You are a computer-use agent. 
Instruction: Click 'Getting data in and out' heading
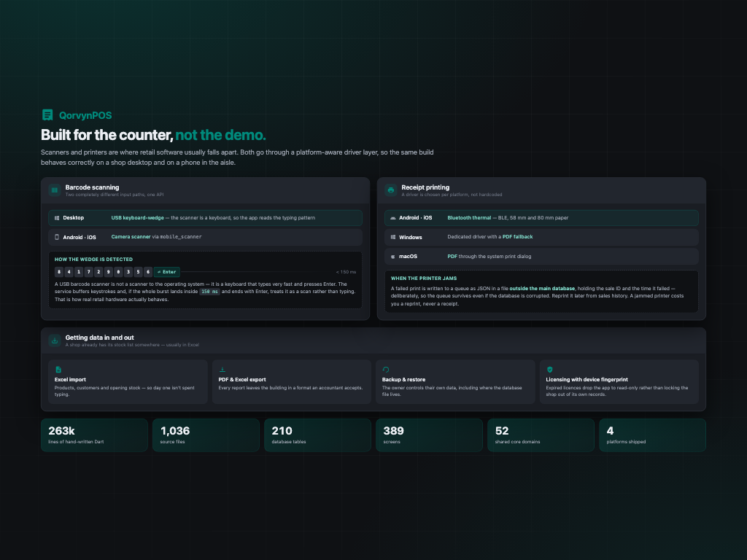pyautogui.click(x=99, y=338)
